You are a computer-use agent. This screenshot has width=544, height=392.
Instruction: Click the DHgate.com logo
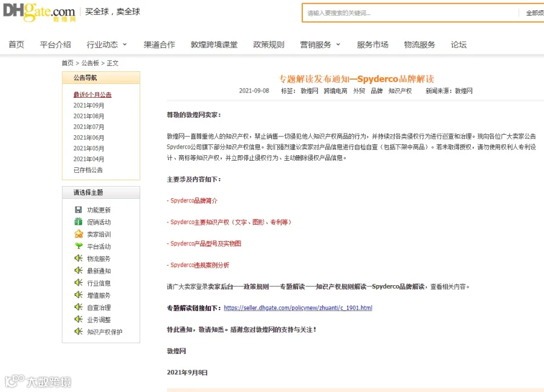(x=39, y=12)
